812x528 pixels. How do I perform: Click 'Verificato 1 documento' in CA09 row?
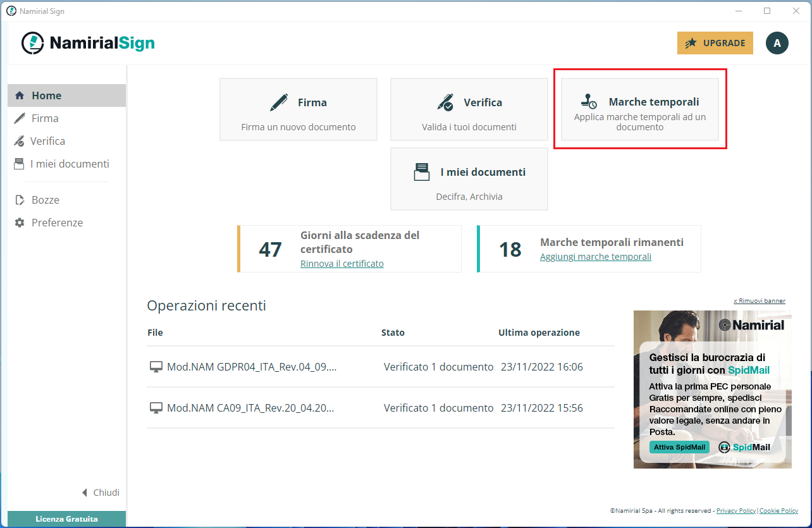click(438, 408)
